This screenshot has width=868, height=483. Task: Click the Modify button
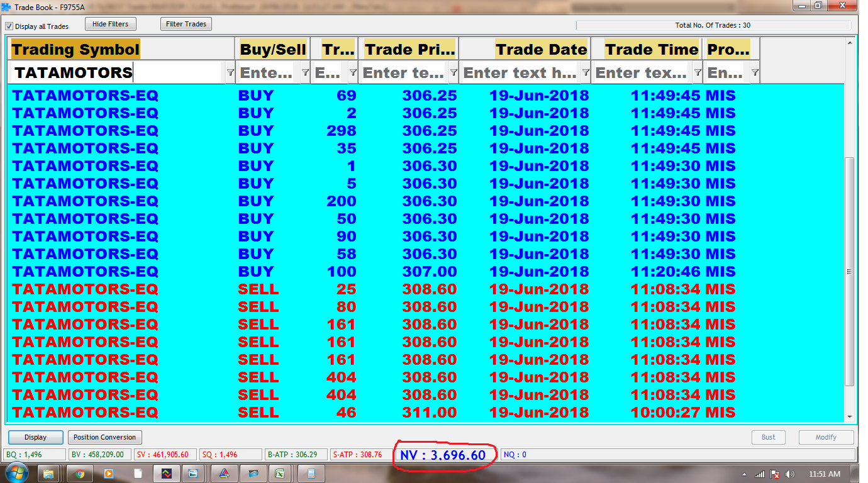tap(826, 437)
